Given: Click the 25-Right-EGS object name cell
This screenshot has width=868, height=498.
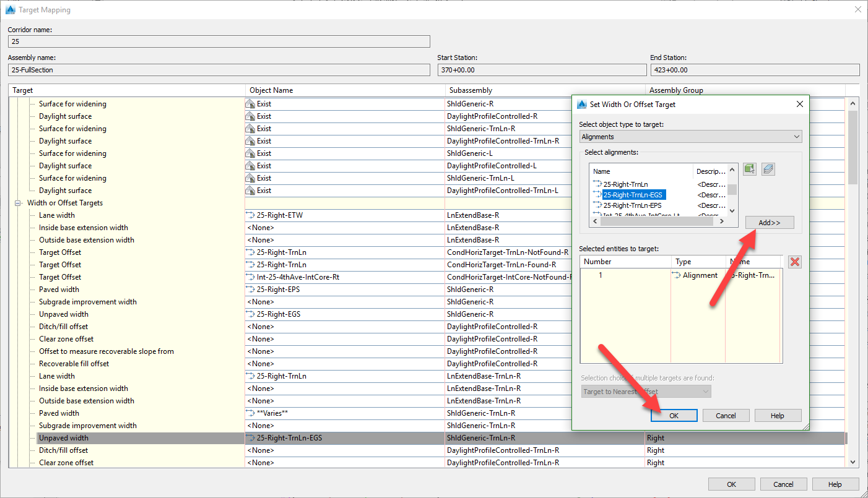Looking at the screenshot, I should pos(345,314).
